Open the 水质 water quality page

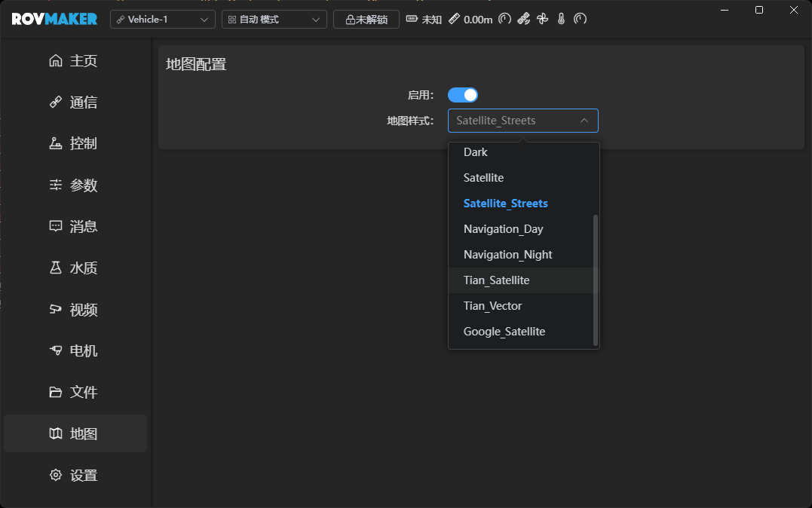[x=75, y=268]
